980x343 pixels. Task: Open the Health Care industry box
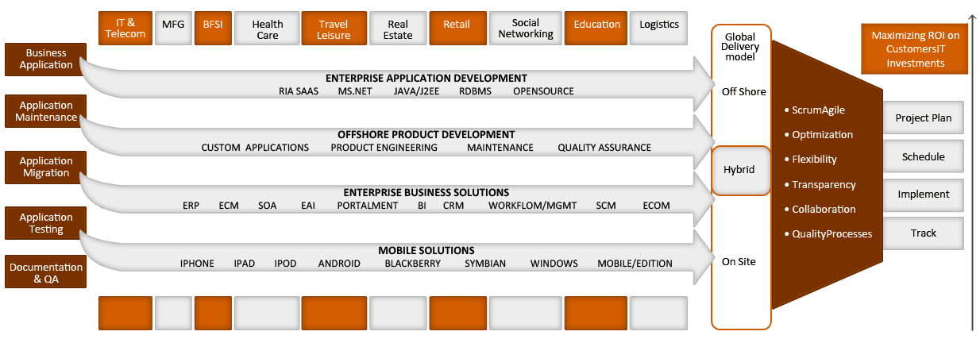(x=268, y=29)
